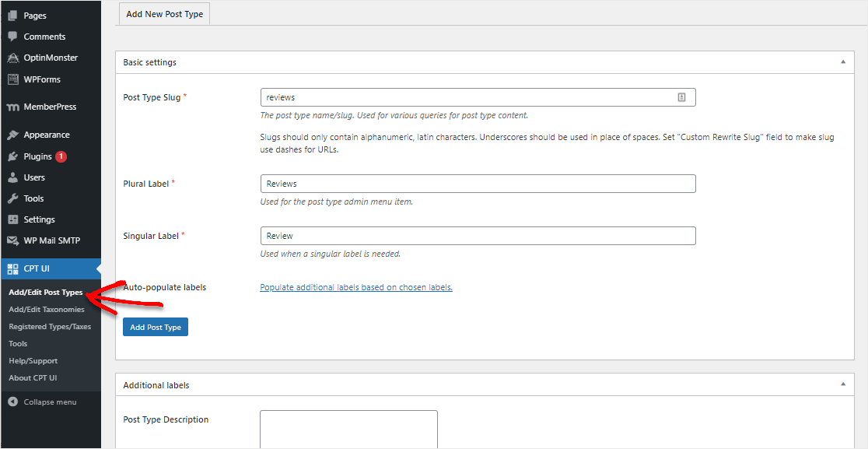Viewport: 868px width, 449px height.
Task: Open the About CPT UI submenu
Action: pyautogui.click(x=33, y=378)
